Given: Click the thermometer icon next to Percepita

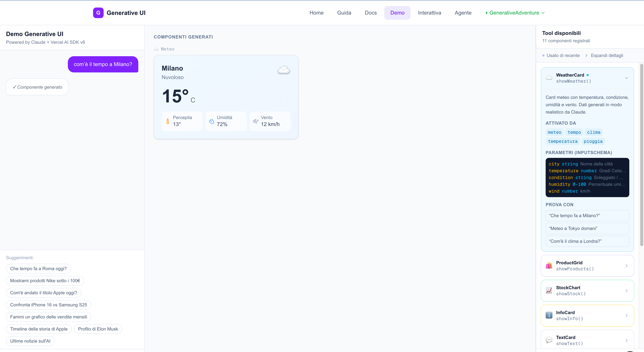Looking at the screenshot, I should point(168,121).
